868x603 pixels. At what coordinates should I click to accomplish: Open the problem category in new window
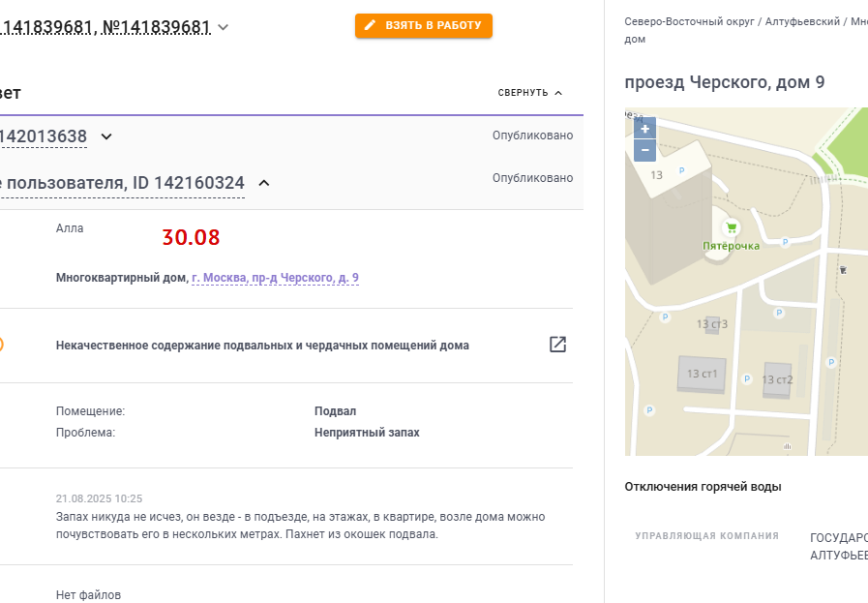pos(557,345)
